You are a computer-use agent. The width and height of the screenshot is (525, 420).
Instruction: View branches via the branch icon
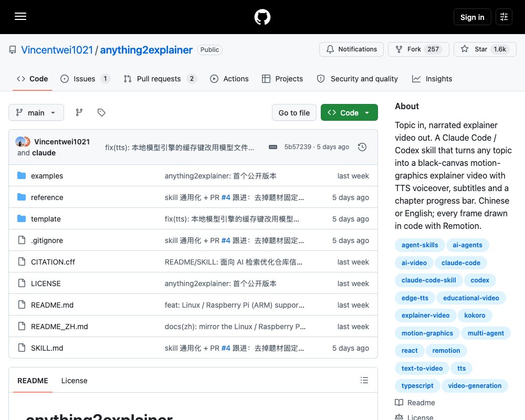[79, 112]
